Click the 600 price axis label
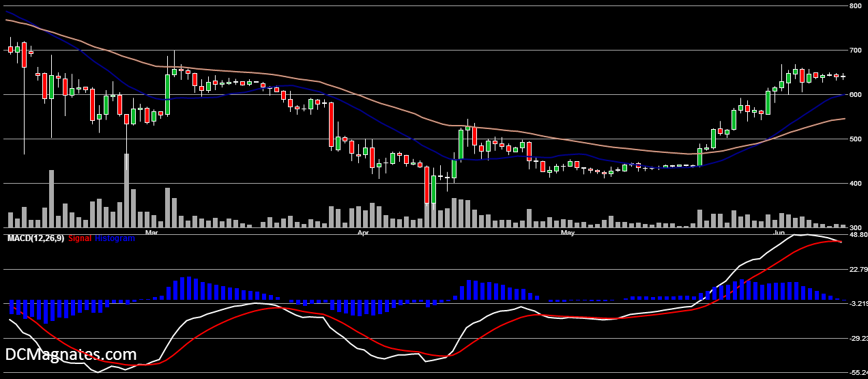Screen dimensions: 868x379 [856, 95]
